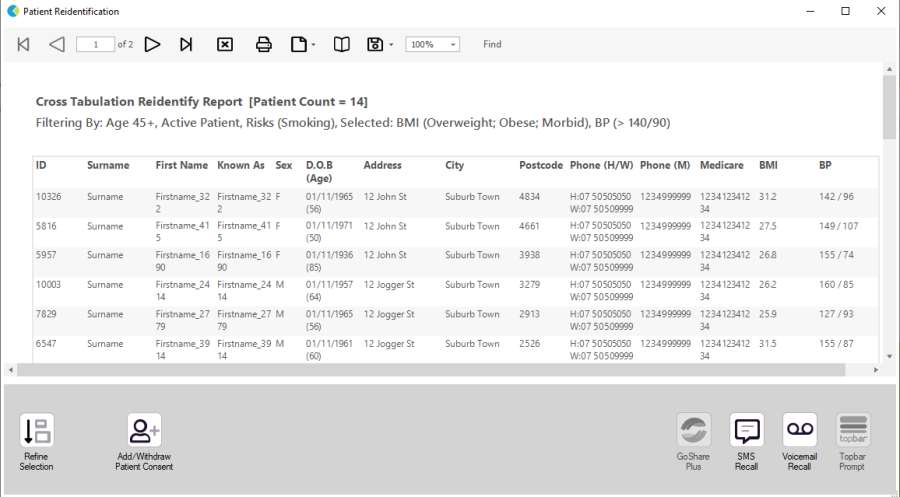Click the D.O.B (Age) column header
This screenshot has width=900, height=497.
319,172
